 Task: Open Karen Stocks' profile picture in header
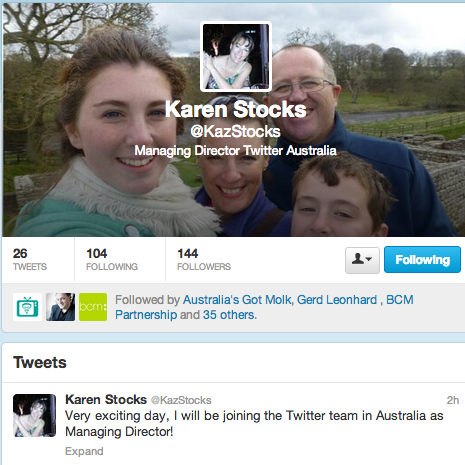point(236,56)
